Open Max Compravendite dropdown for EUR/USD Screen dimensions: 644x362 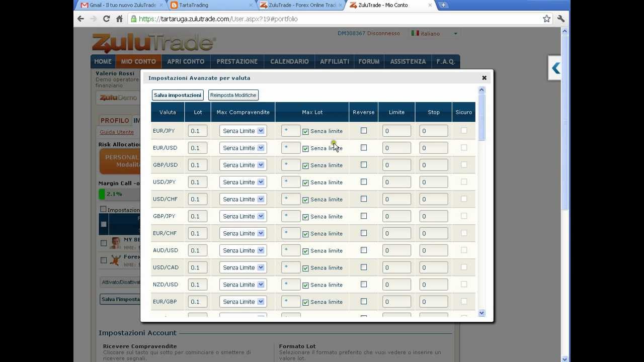point(243,148)
